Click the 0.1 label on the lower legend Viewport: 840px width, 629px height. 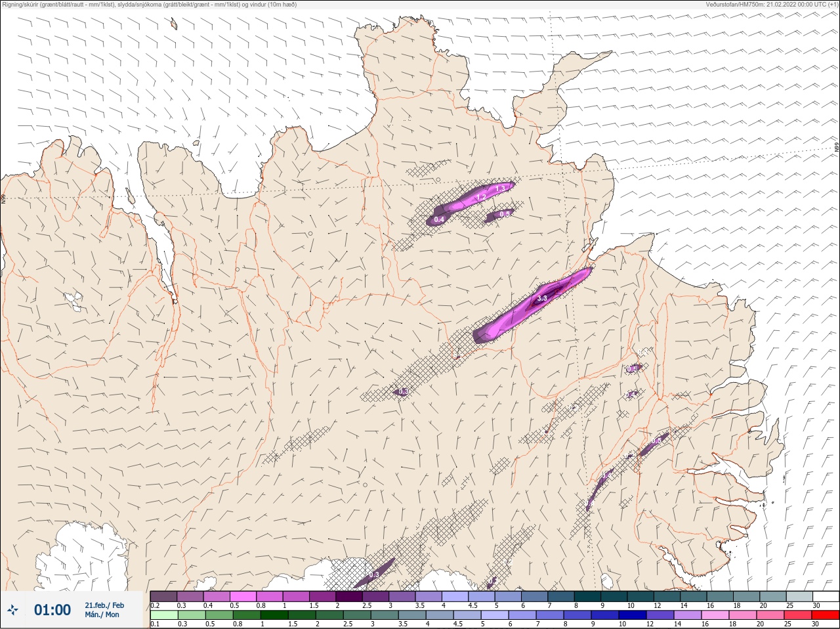point(155,624)
